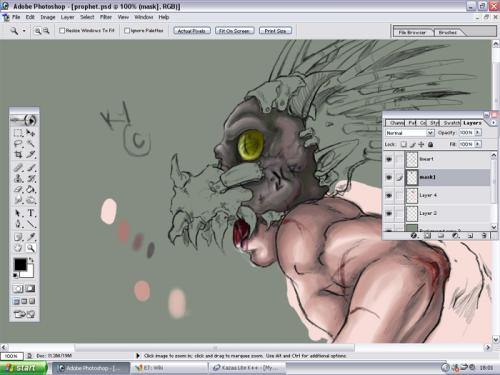Select the Healing Brush tool
This screenshot has height=375, width=500.
[x=18, y=168]
